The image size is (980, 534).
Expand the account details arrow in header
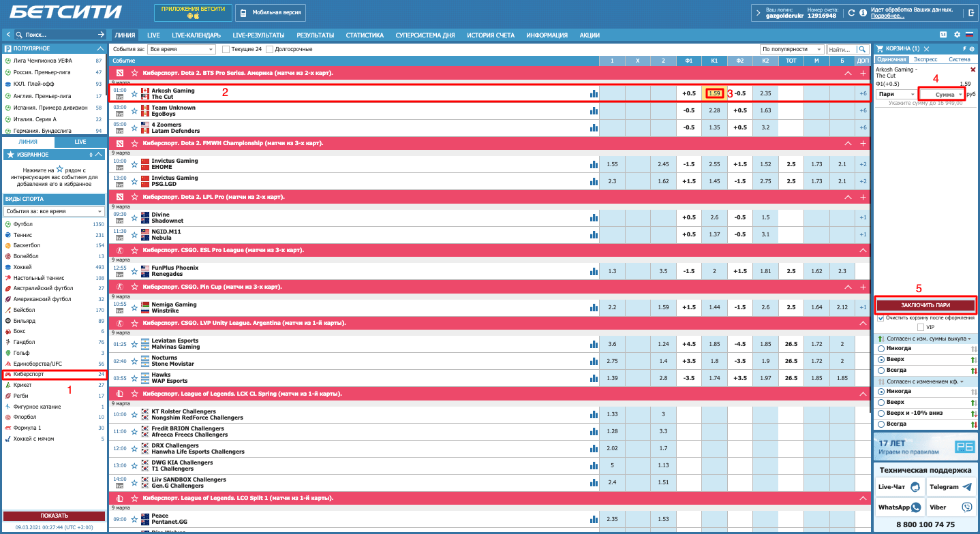click(757, 12)
